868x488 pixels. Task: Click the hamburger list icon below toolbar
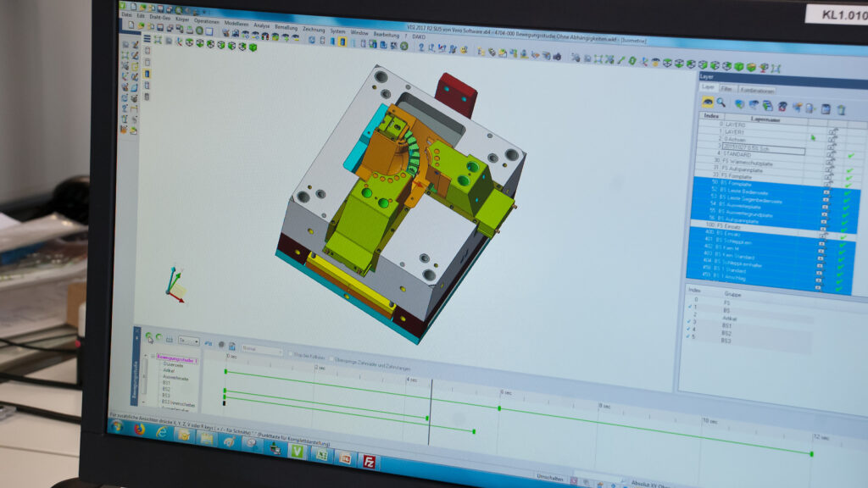pyautogui.click(x=147, y=39)
